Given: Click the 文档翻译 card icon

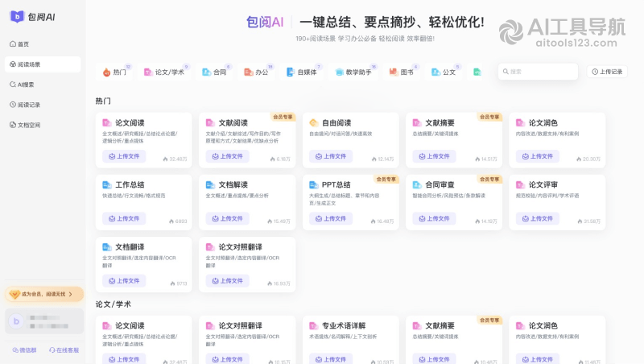Looking at the screenshot, I should 107,247.
